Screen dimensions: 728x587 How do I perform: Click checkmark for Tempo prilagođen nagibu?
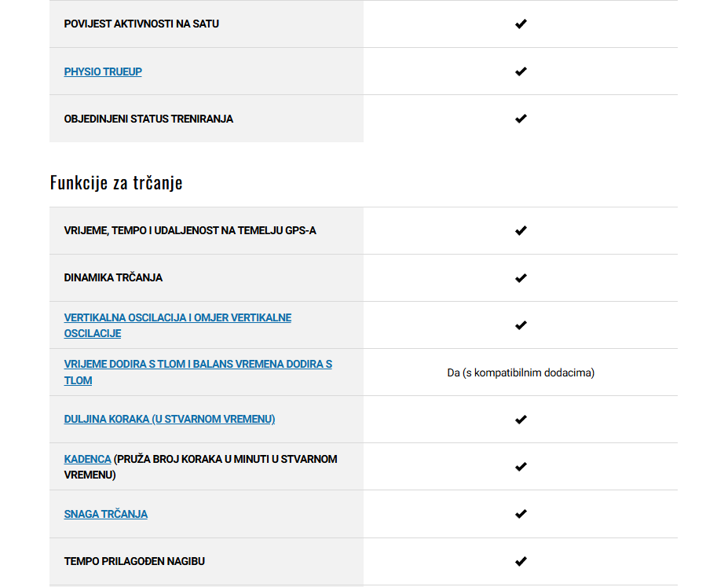pos(521,561)
